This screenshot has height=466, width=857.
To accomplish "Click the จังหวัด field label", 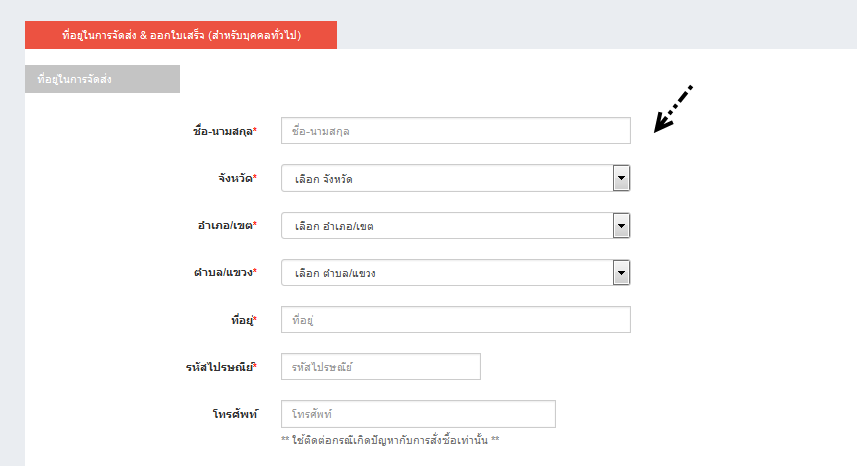I will tap(237, 178).
